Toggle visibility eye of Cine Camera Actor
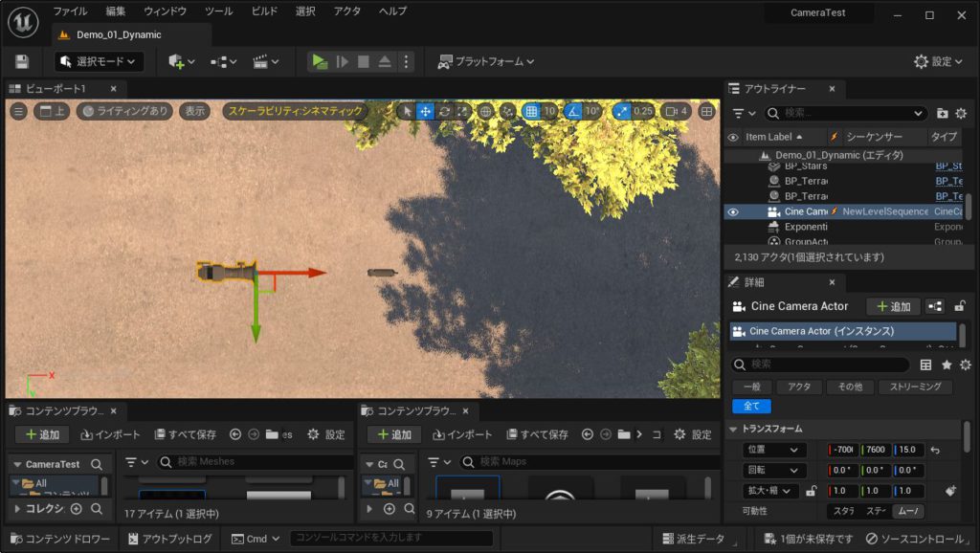The height and width of the screenshot is (553, 980). pos(733,211)
